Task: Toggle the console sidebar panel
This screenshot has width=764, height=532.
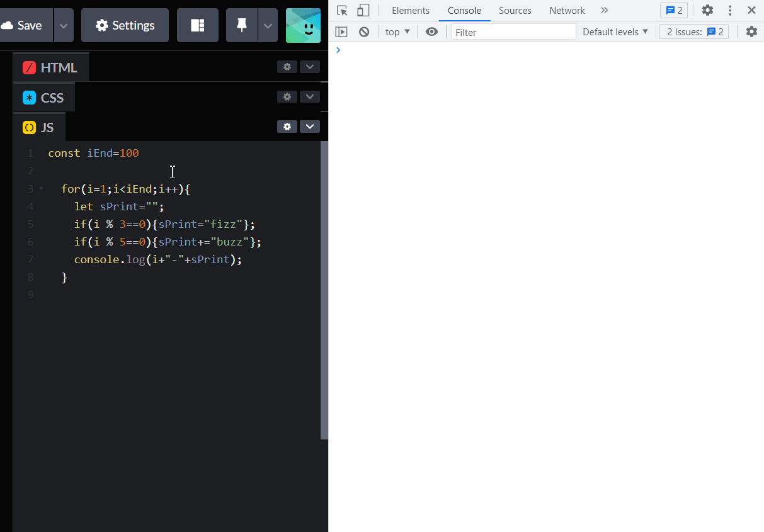Action: tap(341, 31)
